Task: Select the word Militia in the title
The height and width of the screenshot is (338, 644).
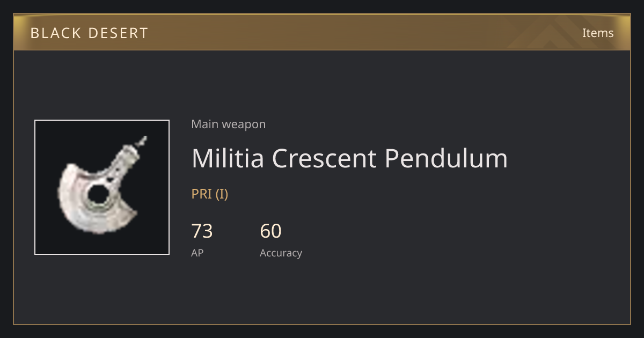Action: coord(228,158)
